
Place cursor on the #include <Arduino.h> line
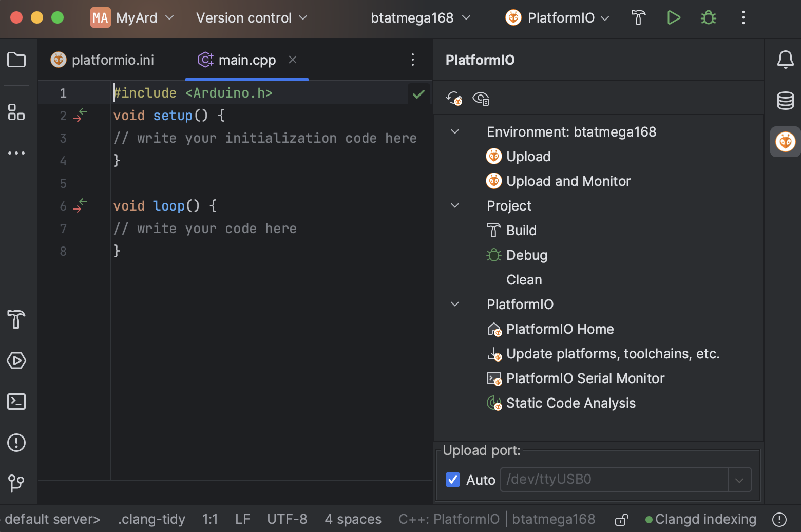193,93
